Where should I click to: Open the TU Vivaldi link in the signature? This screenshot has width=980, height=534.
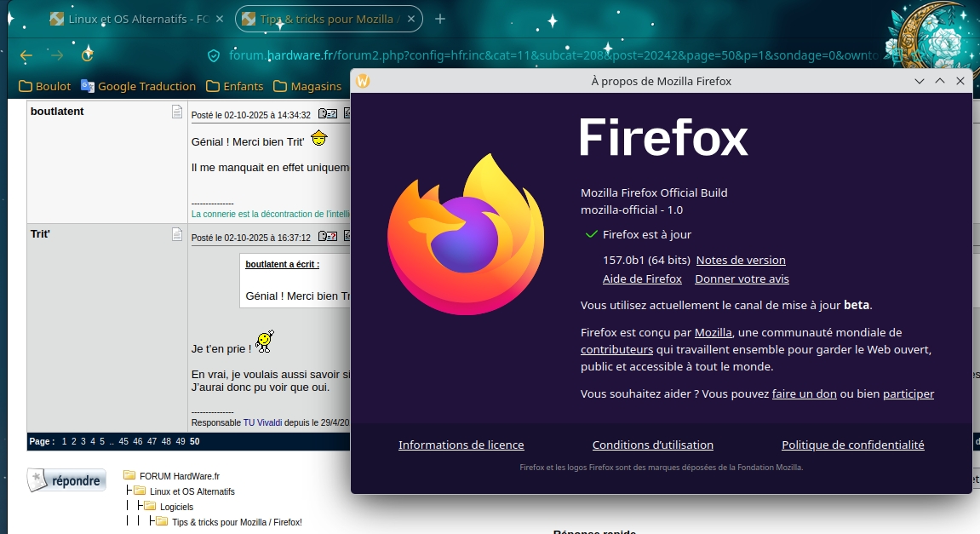point(262,422)
